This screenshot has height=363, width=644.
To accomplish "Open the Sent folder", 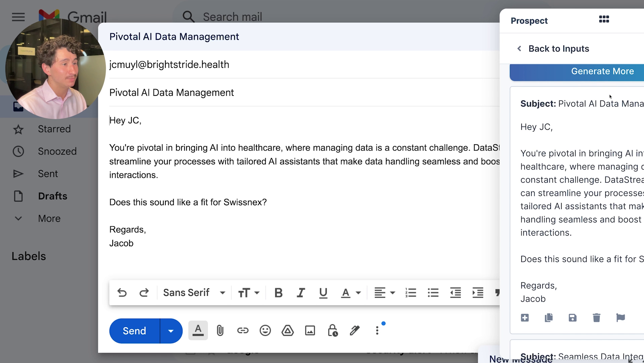I will (48, 174).
